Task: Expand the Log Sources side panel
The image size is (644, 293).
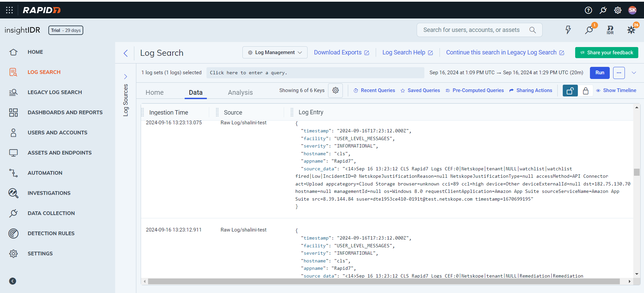Action: click(126, 77)
